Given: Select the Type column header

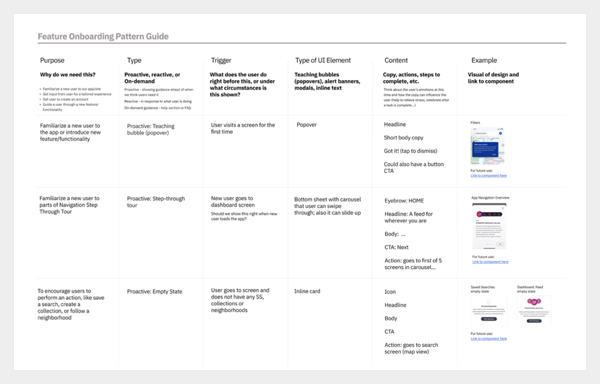Looking at the screenshot, I should click(134, 60).
